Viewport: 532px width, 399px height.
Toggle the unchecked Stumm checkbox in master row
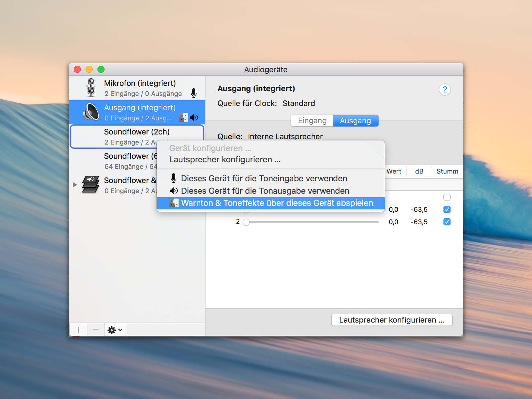click(447, 197)
